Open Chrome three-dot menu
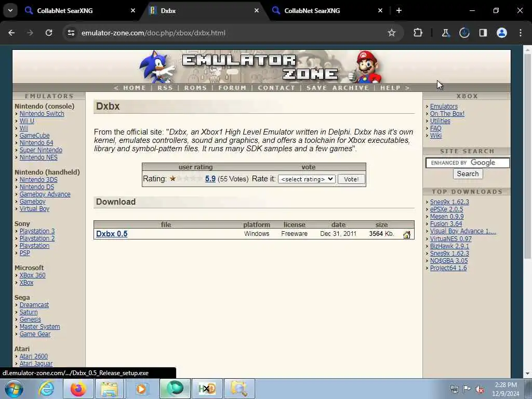532x399 pixels. click(x=521, y=33)
